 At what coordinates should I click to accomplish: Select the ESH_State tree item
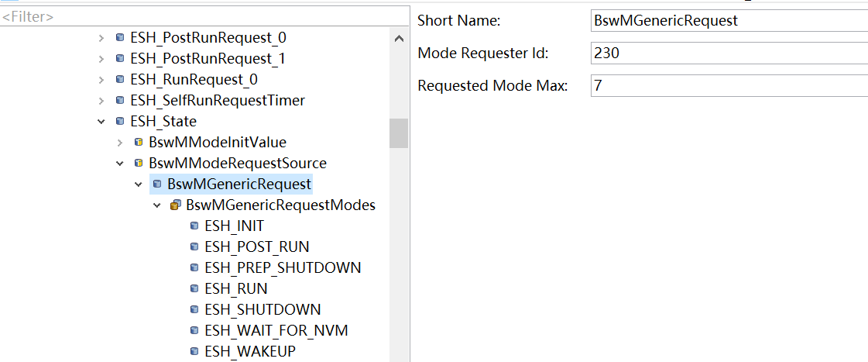163,121
